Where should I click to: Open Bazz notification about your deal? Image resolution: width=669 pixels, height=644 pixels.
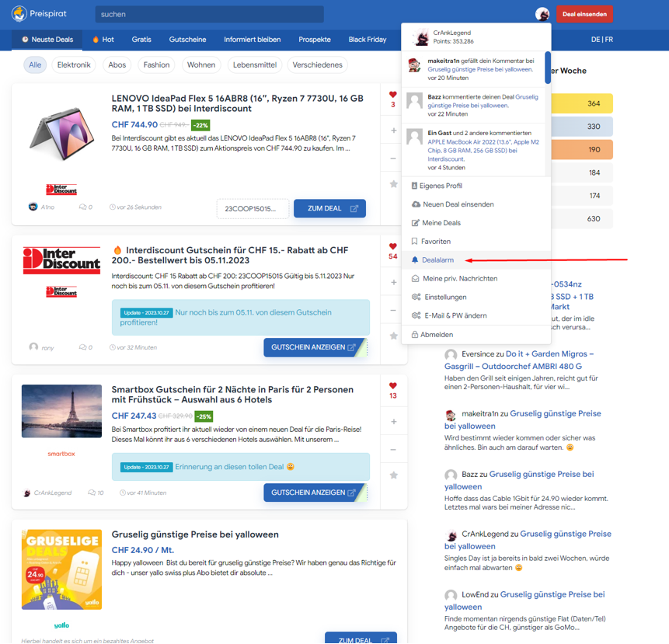[474, 106]
